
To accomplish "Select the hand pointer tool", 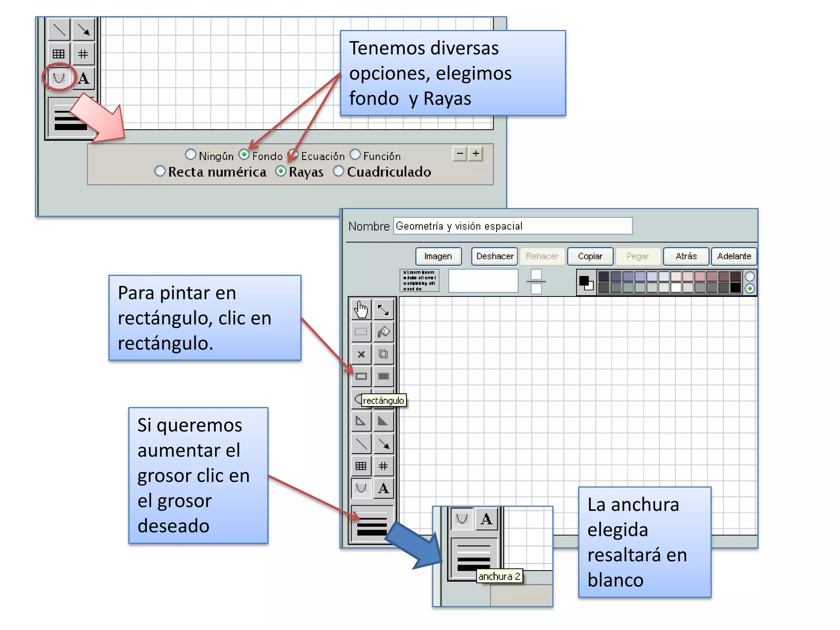I will (361, 310).
